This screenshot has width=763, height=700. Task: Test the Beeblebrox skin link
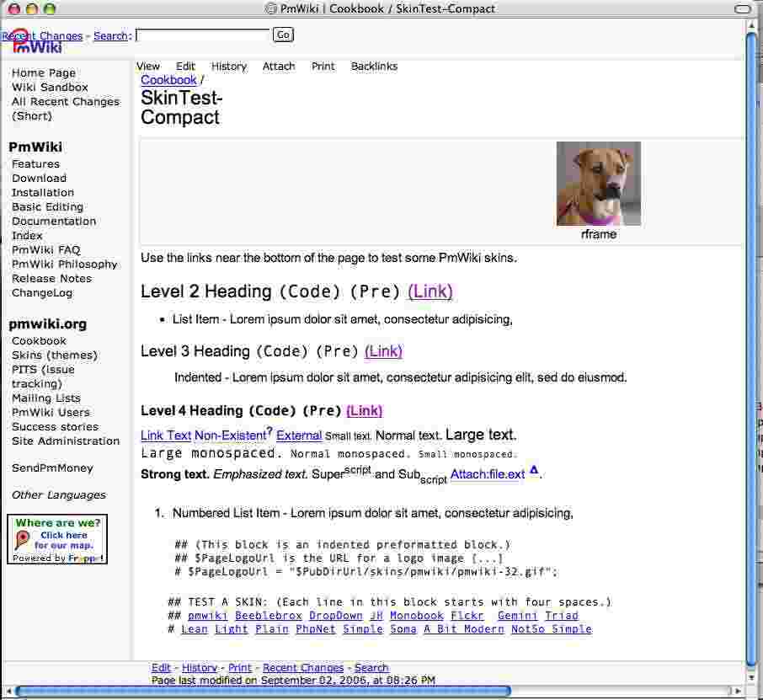coord(269,616)
